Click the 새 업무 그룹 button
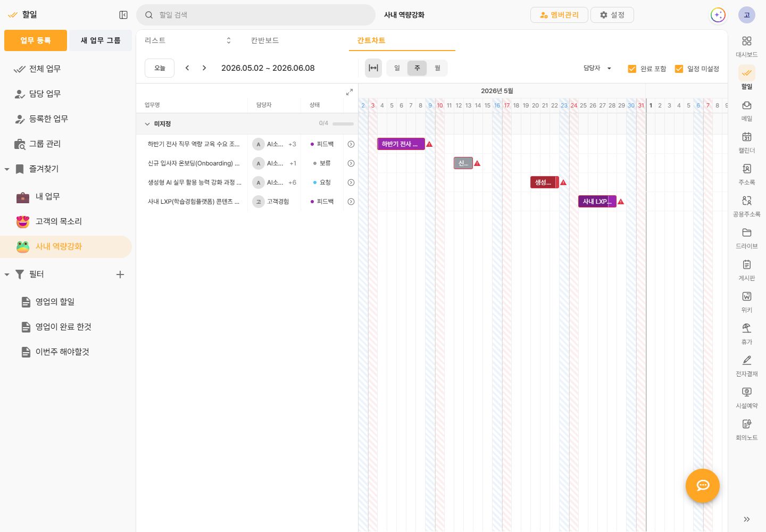Screen dimensions: 766x532 pos(101,40)
